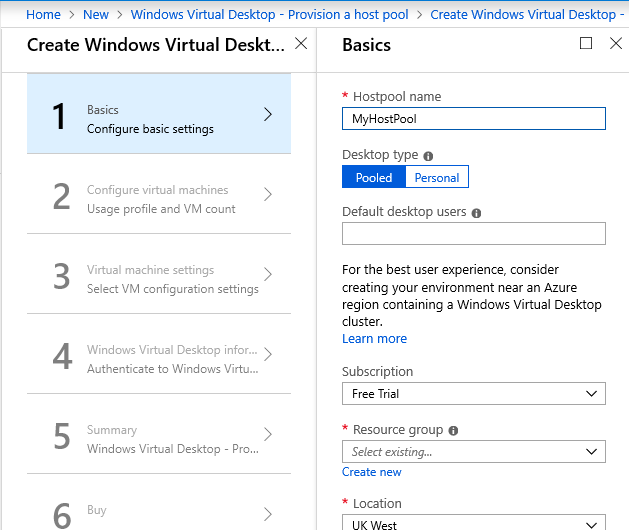This screenshot has width=629, height=530.
Task: Click chevron on Summary step
Action: [x=268, y=434]
